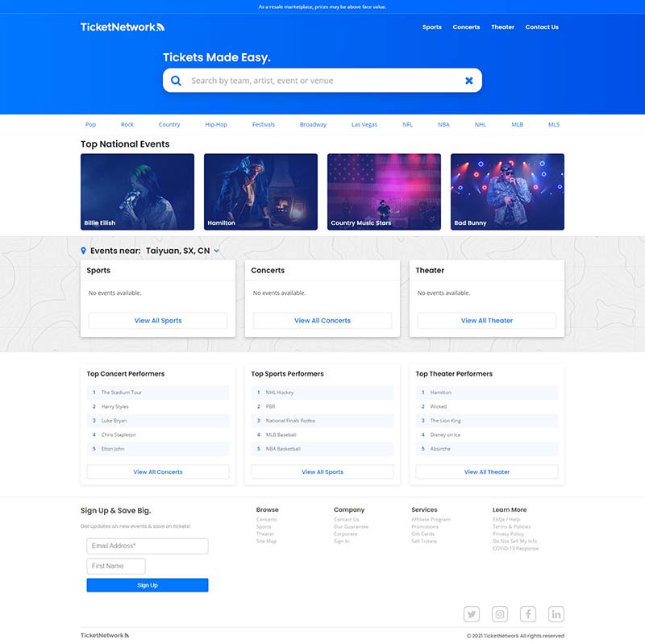Open the Concerts menu in header
Viewport: 645px width, 644px height.
pos(466,27)
